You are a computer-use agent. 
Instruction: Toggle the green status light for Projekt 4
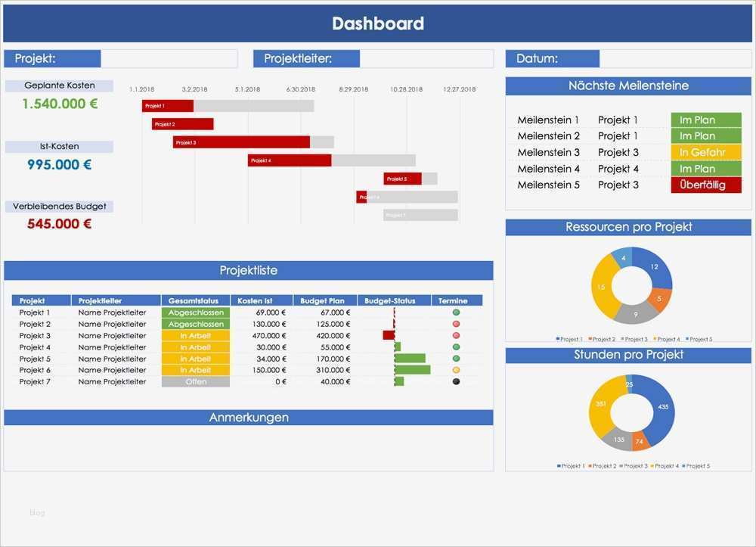tap(456, 347)
